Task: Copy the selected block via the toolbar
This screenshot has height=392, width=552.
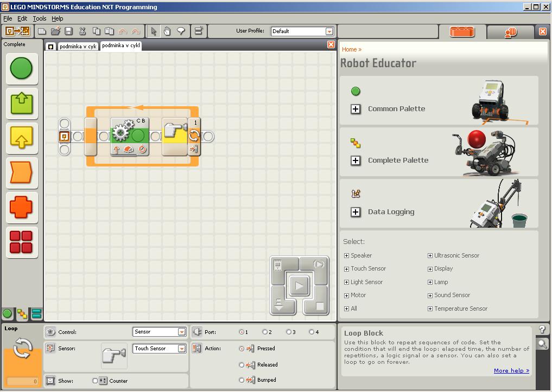Action: pyautogui.click(x=96, y=31)
